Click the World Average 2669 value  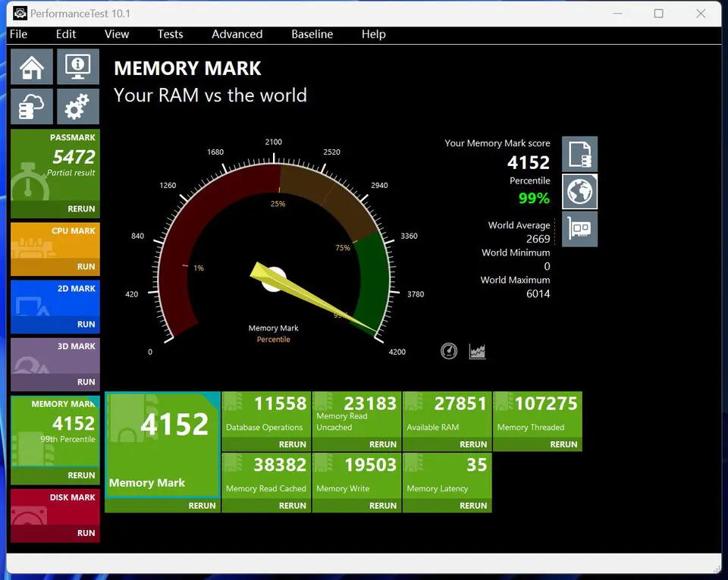click(x=538, y=239)
